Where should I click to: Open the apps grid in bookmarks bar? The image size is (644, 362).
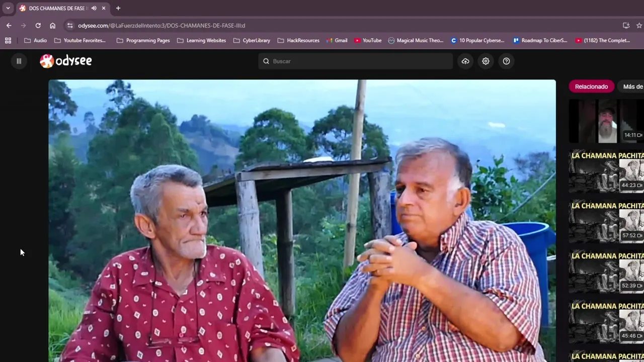tap(8, 40)
